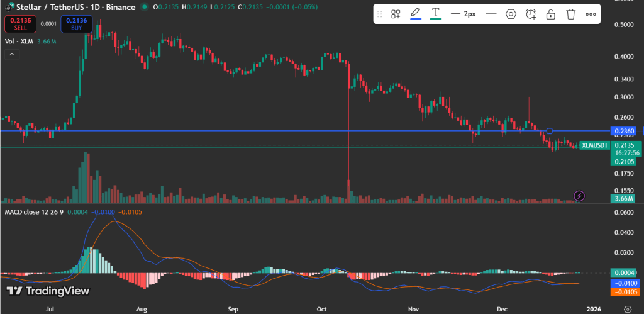Click the 0.2360 blue price label
This screenshot has width=644, height=314.
(x=623, y=131)
